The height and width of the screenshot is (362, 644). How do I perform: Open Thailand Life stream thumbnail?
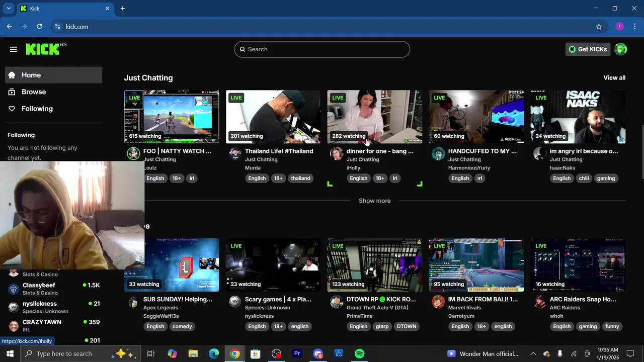pos(273,117)
